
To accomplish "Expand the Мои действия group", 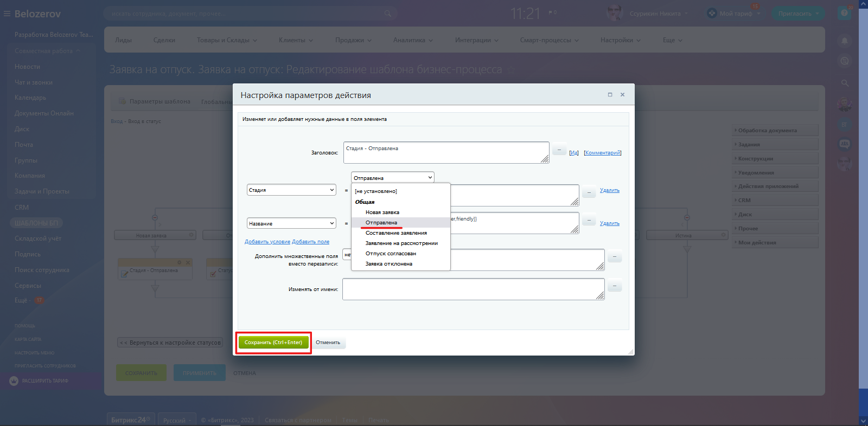I will [x=775, y=243].
